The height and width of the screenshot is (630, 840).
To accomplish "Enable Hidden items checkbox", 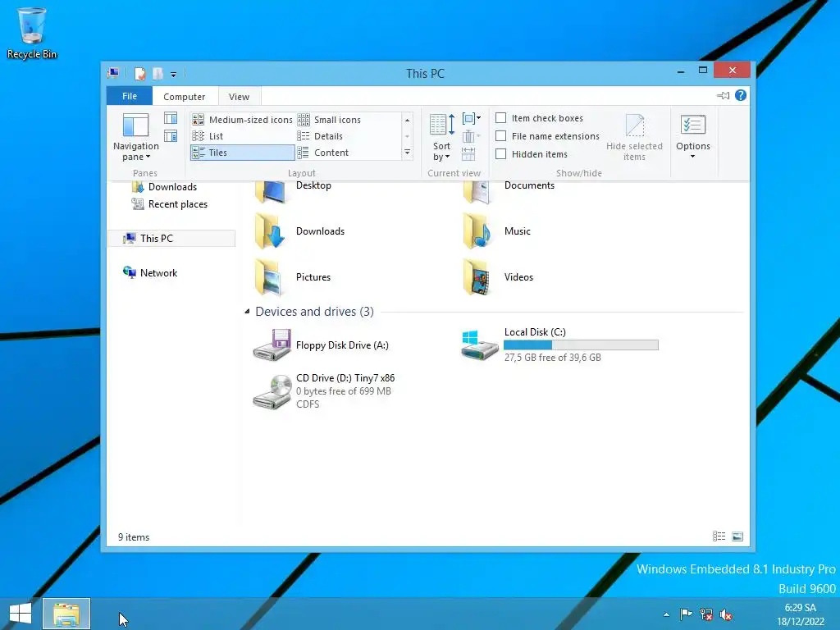I will click(501, 153).
